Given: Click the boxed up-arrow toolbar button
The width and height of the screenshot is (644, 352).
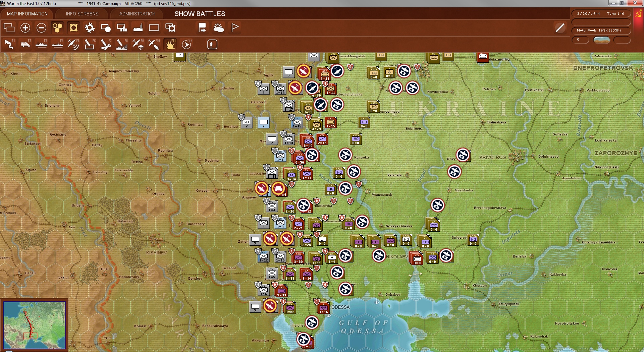Looking at the screenshot, I should (x=212, y=44).
